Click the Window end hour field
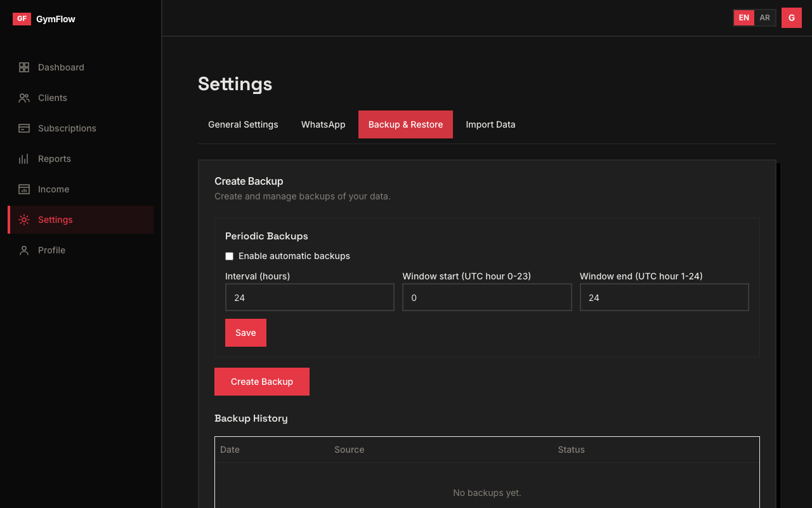The width and height of the screenshot is (812, 508). tap(664, 297)
